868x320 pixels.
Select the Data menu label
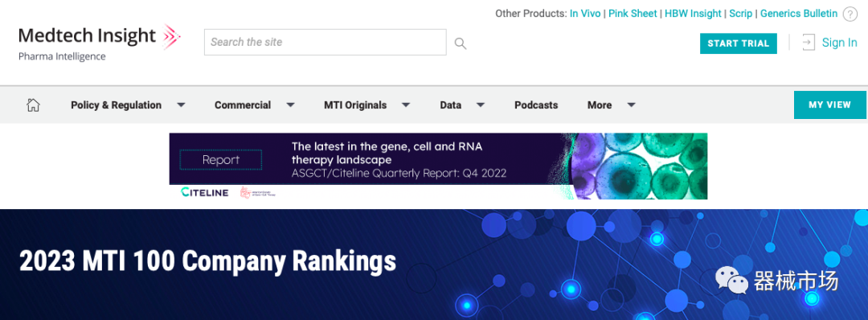click(x=451, y=105)
